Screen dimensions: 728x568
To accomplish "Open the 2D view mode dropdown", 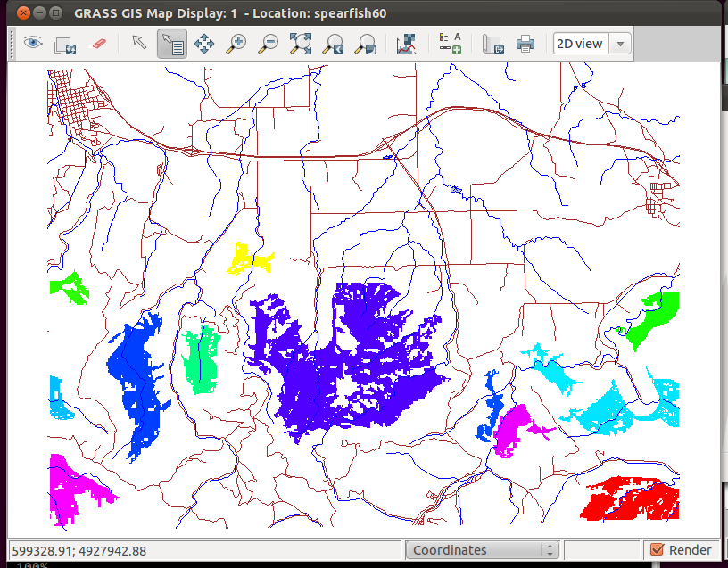I will [x=591, y=44].
